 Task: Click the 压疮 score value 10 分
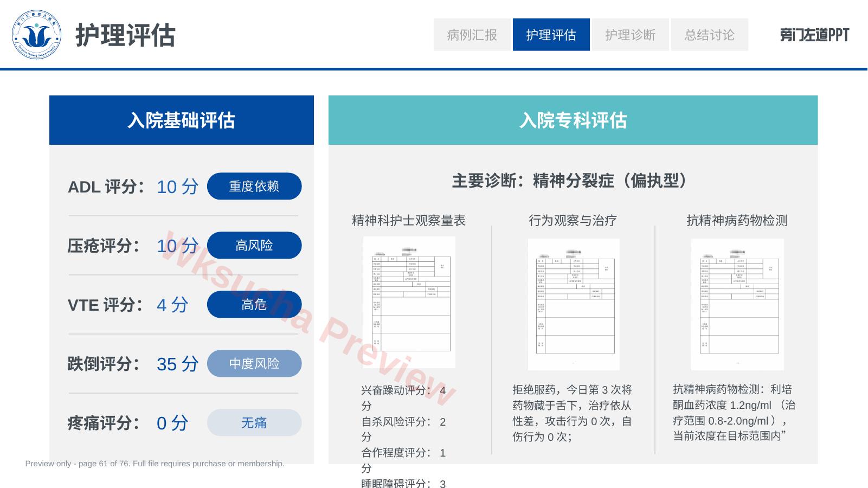coord(178,246)
